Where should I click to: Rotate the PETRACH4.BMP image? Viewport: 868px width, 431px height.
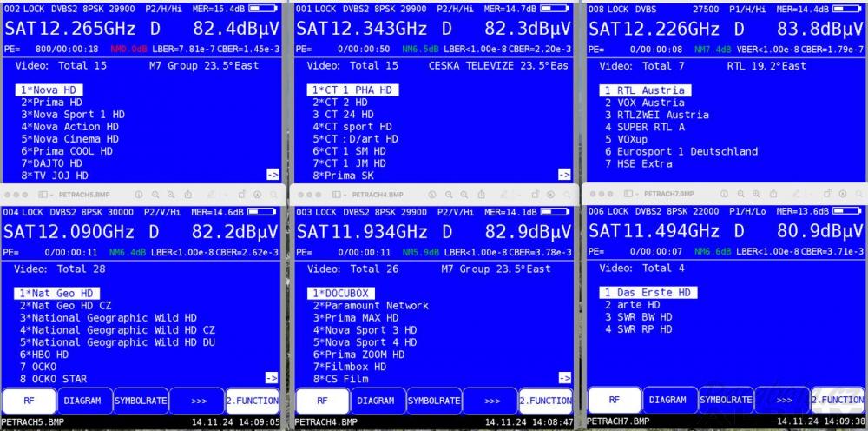coord(535,195)
